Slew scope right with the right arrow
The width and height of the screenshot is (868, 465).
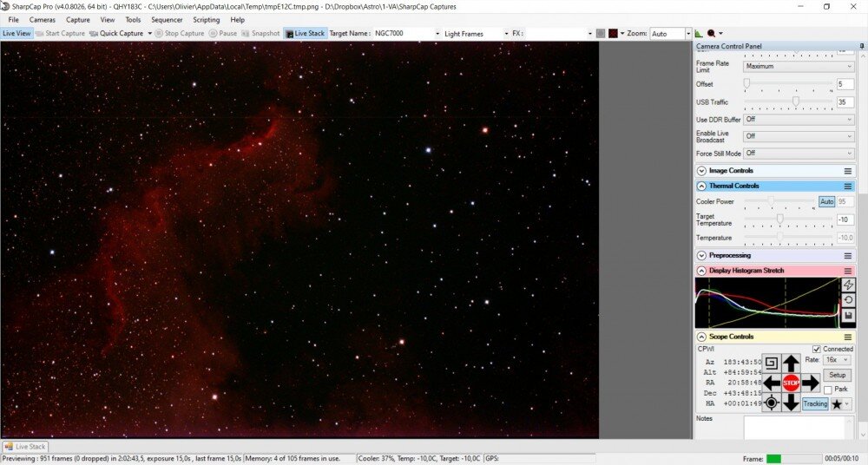tap(810, 383)
